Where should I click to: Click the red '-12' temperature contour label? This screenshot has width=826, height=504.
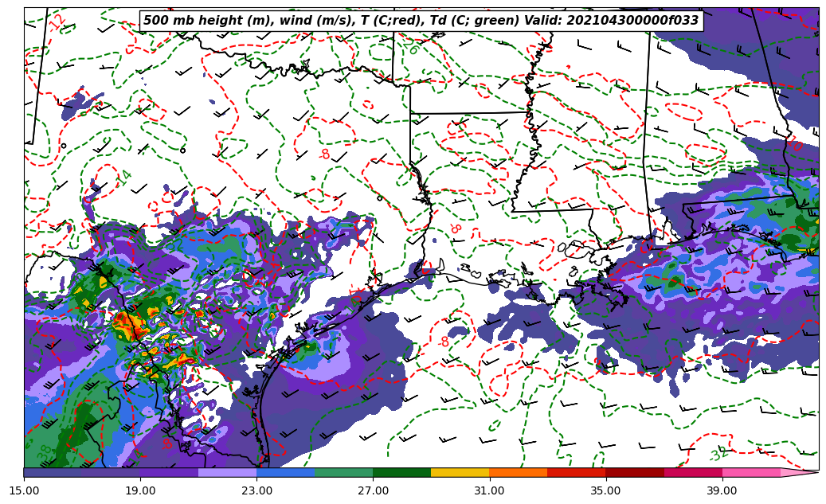click(x=57, y=21)
